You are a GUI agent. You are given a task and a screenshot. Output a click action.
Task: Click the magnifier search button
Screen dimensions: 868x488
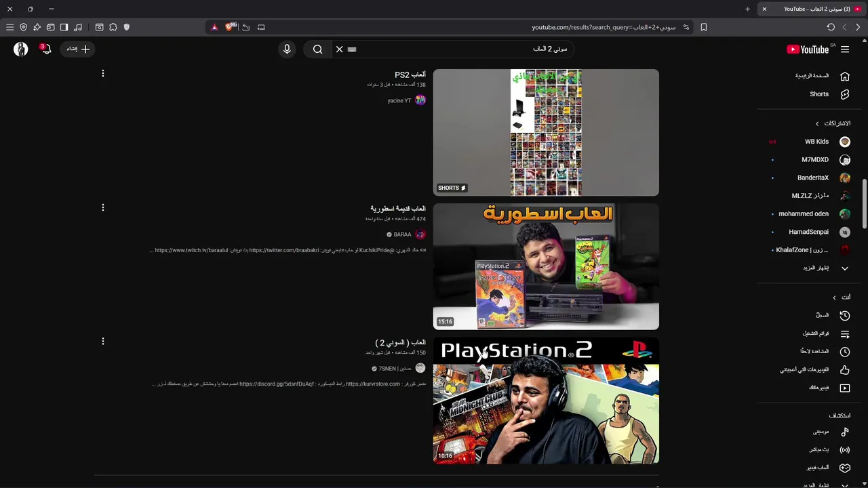[317, 49]
